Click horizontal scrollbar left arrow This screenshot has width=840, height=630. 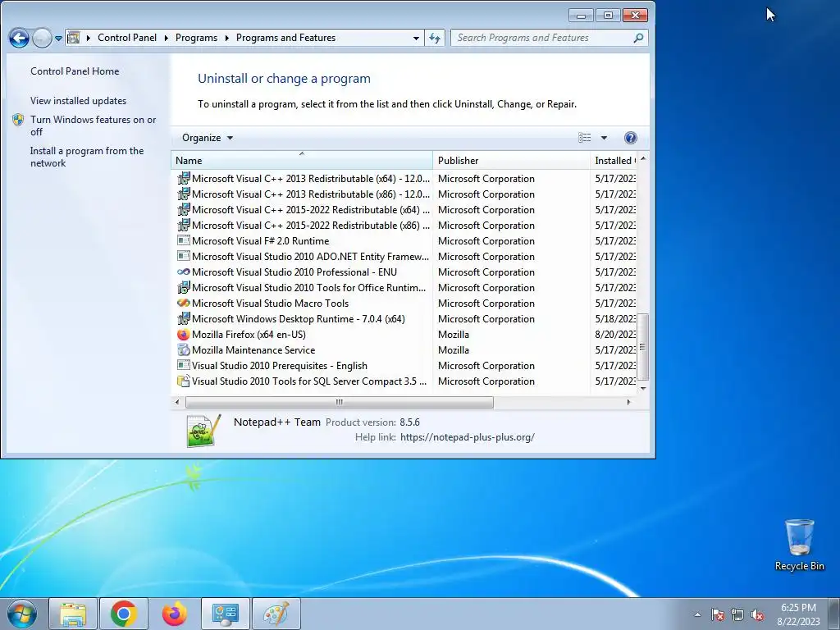(177, 402)
